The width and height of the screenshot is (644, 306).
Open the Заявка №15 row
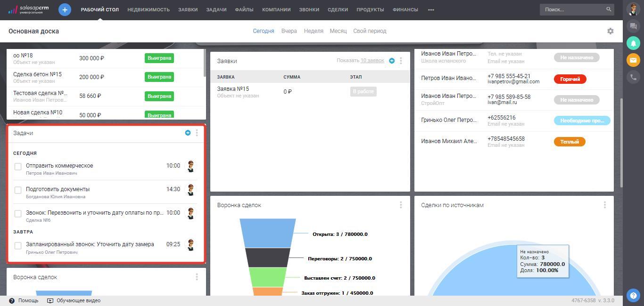tap(310, 92)
